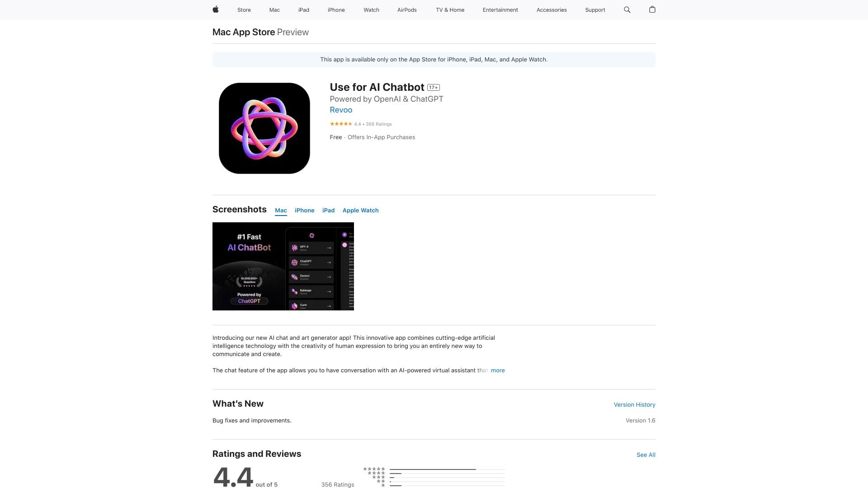Switch to the iPhone screenshots tab

click(304, 210)
